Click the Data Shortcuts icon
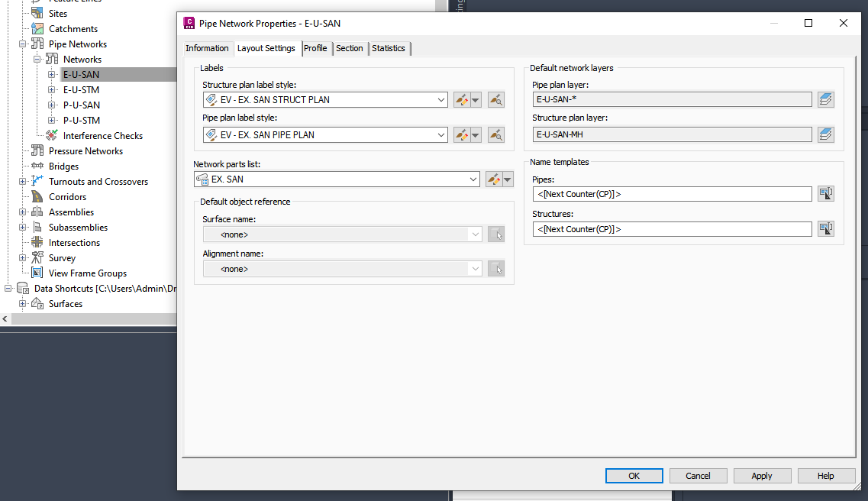 [x=23, y=289]
